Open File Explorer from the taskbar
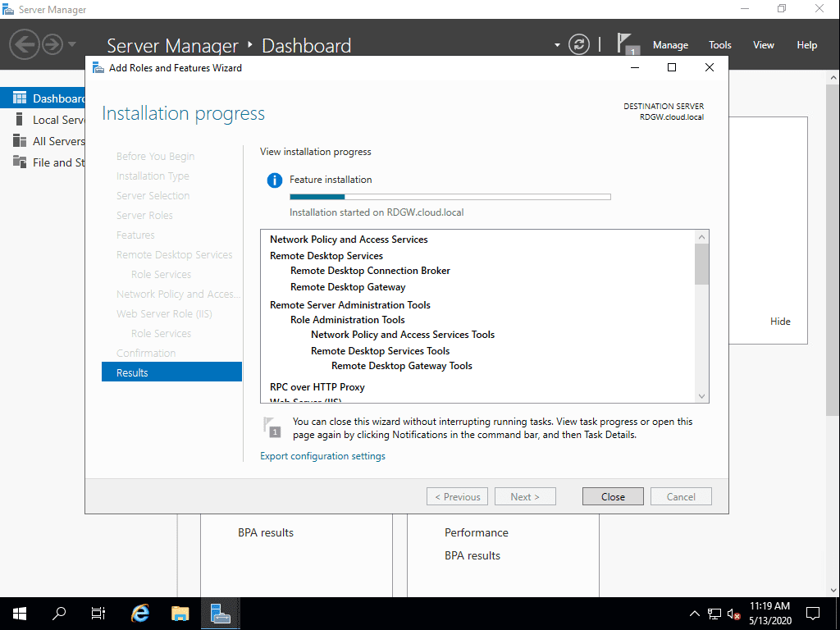 click(180, 613)
